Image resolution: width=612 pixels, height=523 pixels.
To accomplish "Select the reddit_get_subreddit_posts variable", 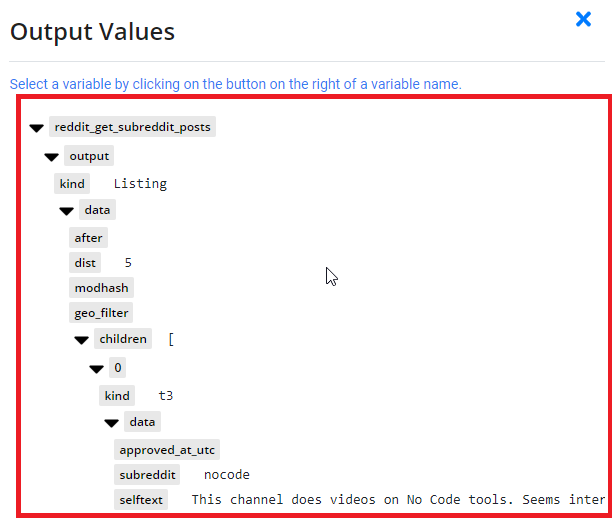I will point(132,126).
